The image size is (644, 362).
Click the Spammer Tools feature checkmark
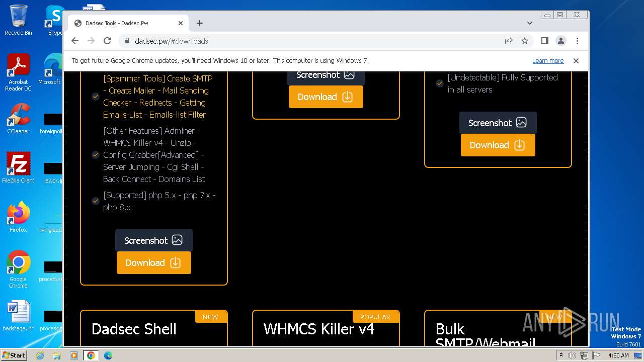[96, 97]
